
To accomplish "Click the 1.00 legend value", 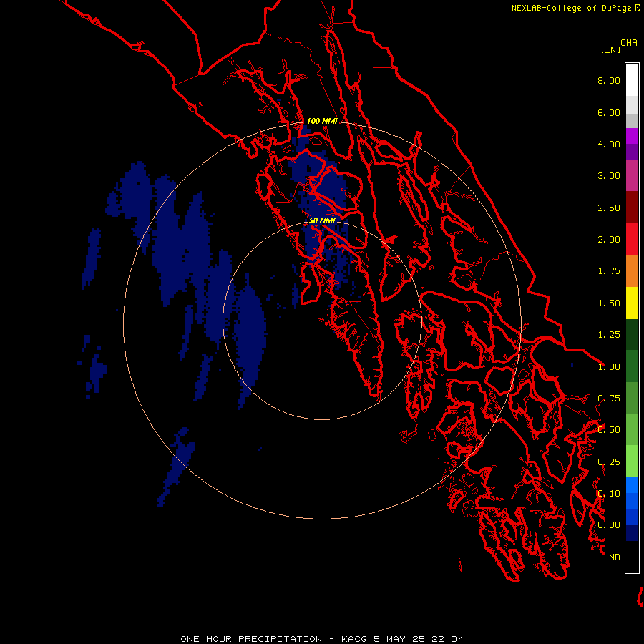I will point(609,367).
